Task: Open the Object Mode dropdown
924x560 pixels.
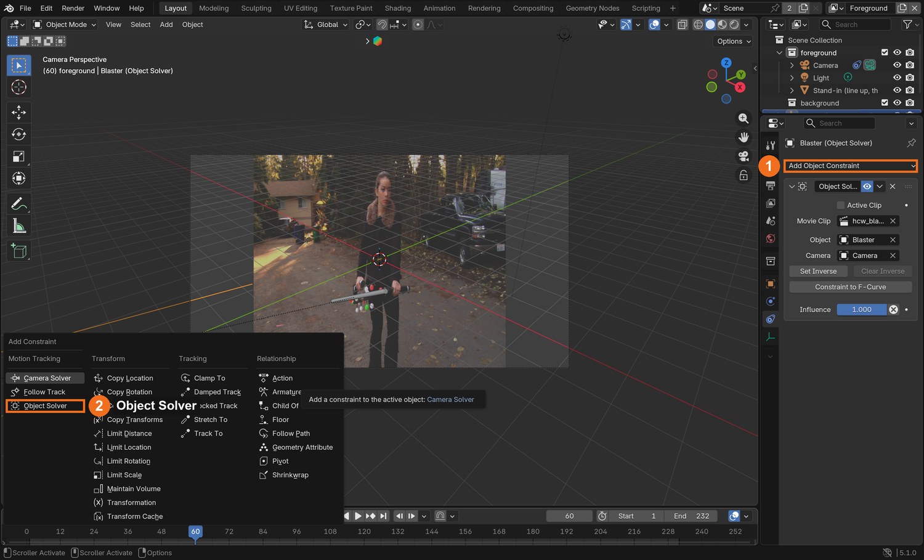Action: click(x=65, y=25)
